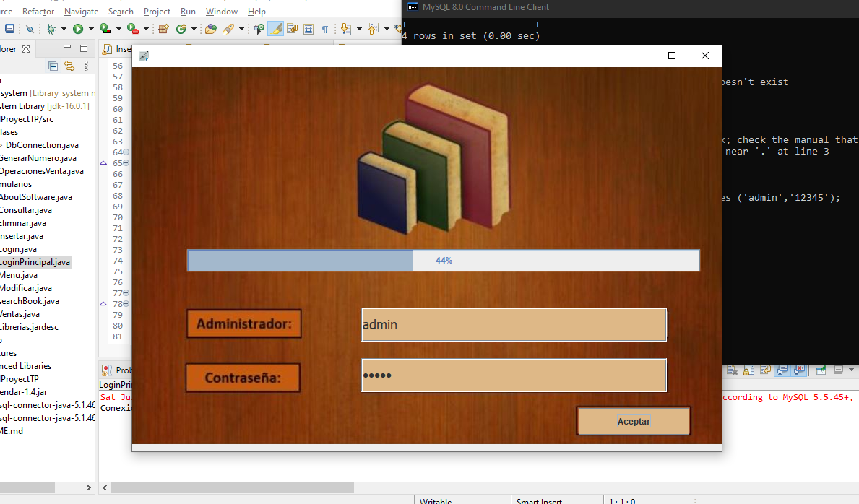Open the Search dropdown arrow
Screen dimensions: 859x504
(241, 28)
